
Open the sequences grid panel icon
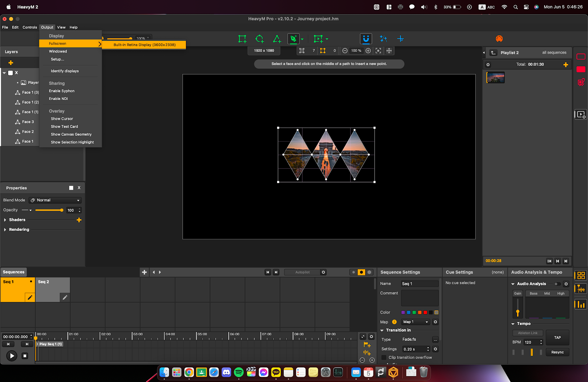[581, 275]
